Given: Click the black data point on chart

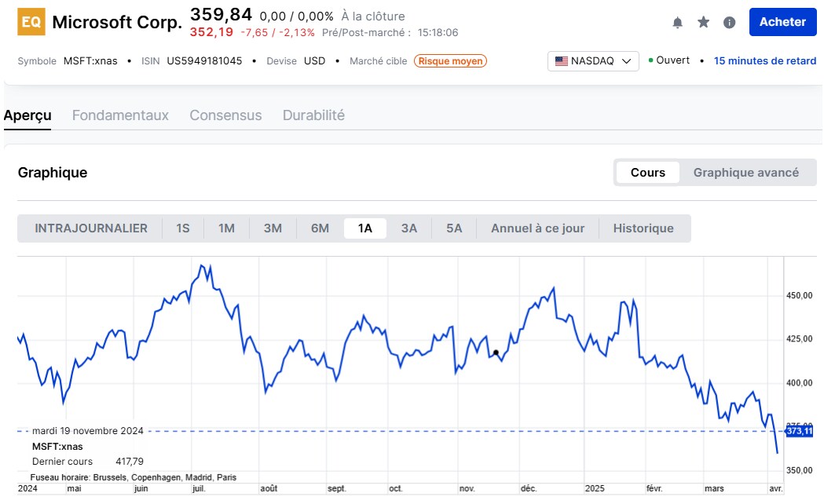Looking at the screenshot, I should (x=496, y=352).
